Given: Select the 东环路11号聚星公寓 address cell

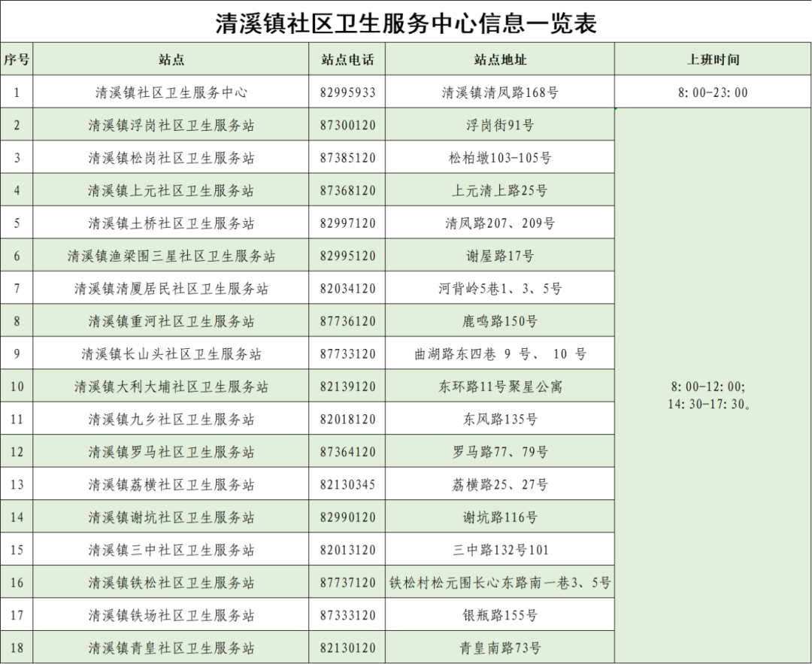Looking at the screenshot, I should point(500,387).
